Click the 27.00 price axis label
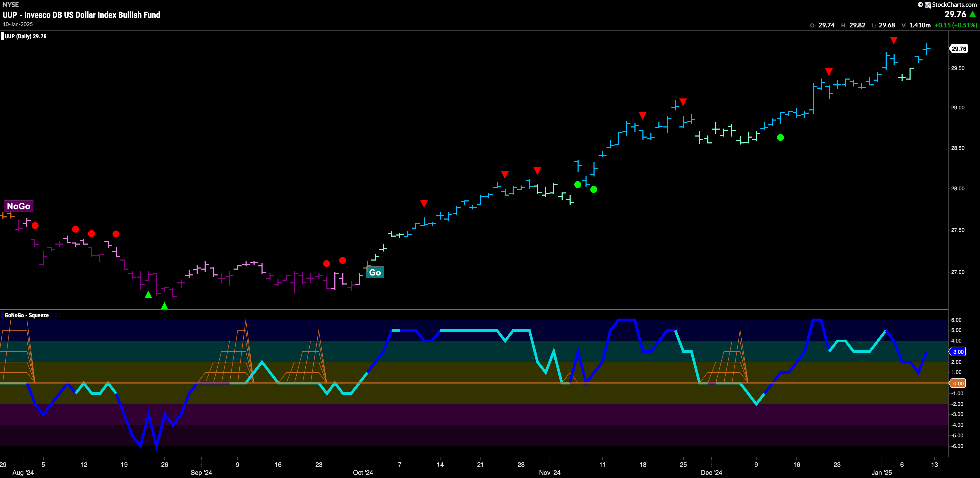Screen dimensions: 980x478 click(x=958, y=272)
